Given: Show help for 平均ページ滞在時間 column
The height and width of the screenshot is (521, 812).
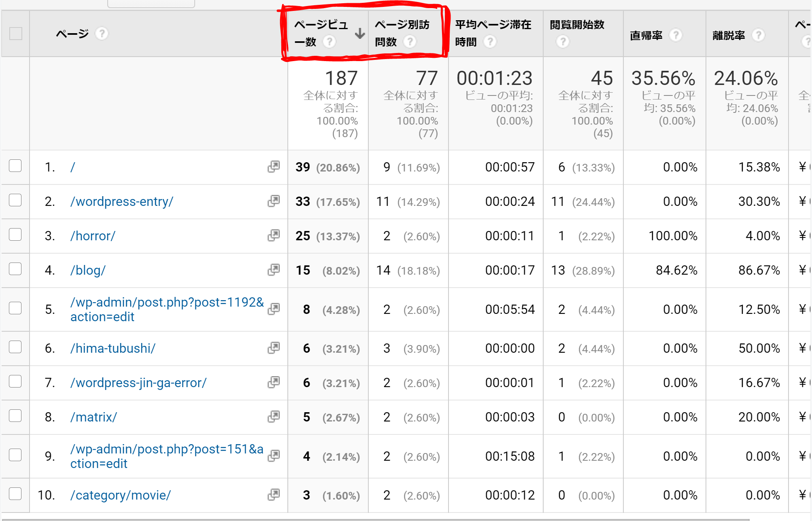Looking at the screenshot, I should [x=490, y=42].
